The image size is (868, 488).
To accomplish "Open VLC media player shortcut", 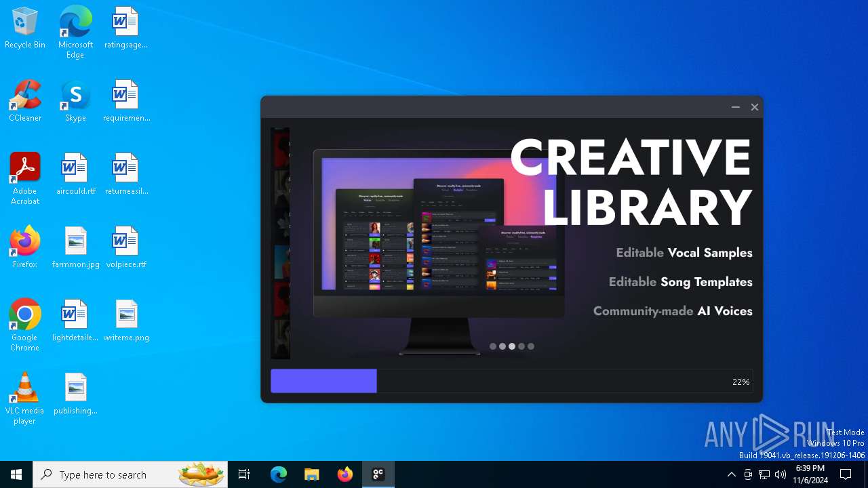I will [25, 399].
